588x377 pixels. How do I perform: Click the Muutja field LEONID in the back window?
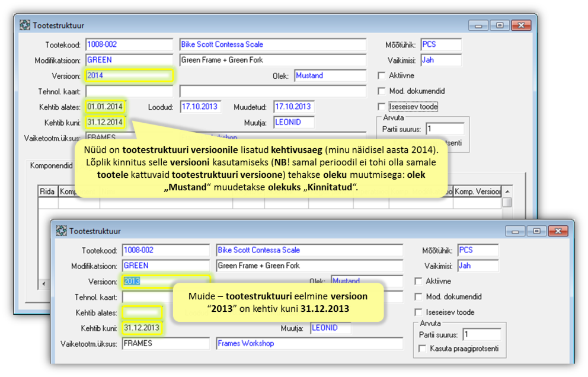coord(293,122)
